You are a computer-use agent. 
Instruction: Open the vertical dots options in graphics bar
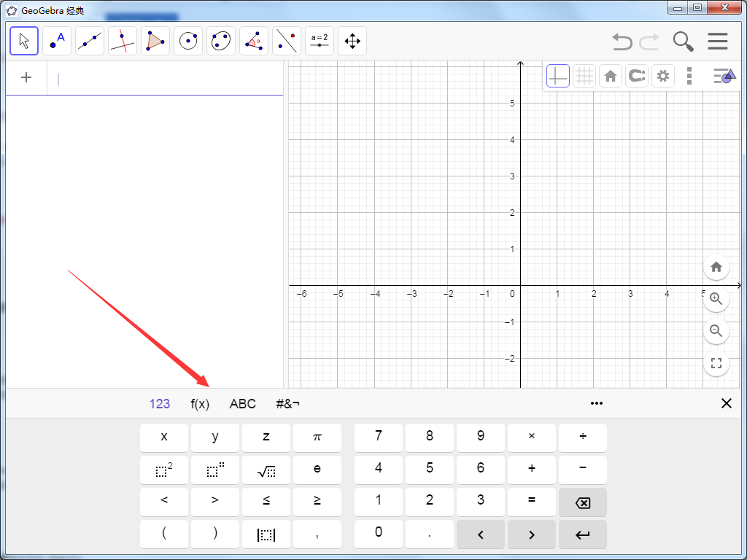[689, 76]
